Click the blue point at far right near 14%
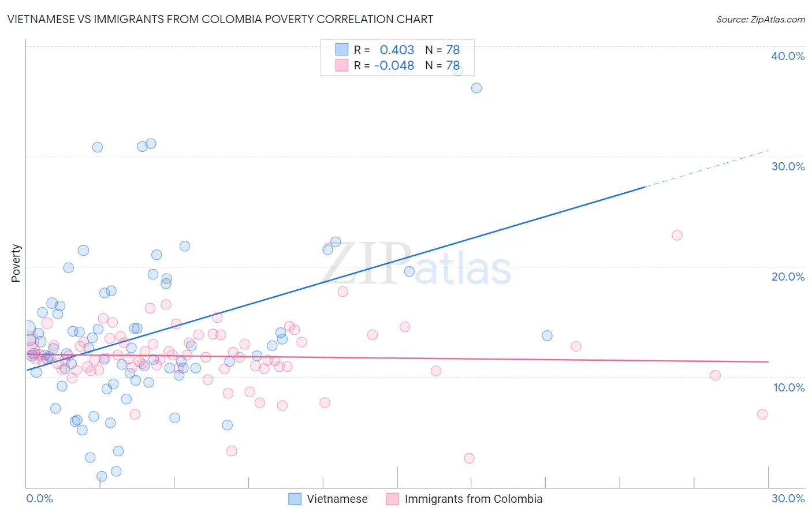812x515 pixels. (547, 335)
